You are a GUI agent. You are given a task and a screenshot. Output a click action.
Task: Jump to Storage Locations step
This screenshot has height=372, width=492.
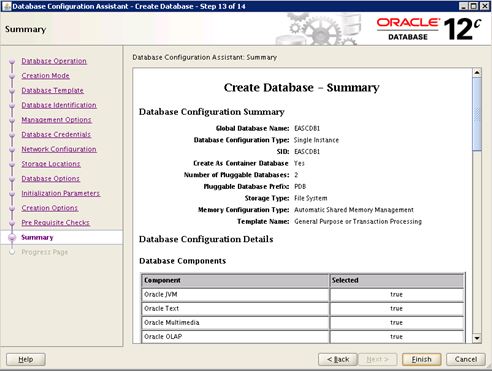tap(51, 164)
